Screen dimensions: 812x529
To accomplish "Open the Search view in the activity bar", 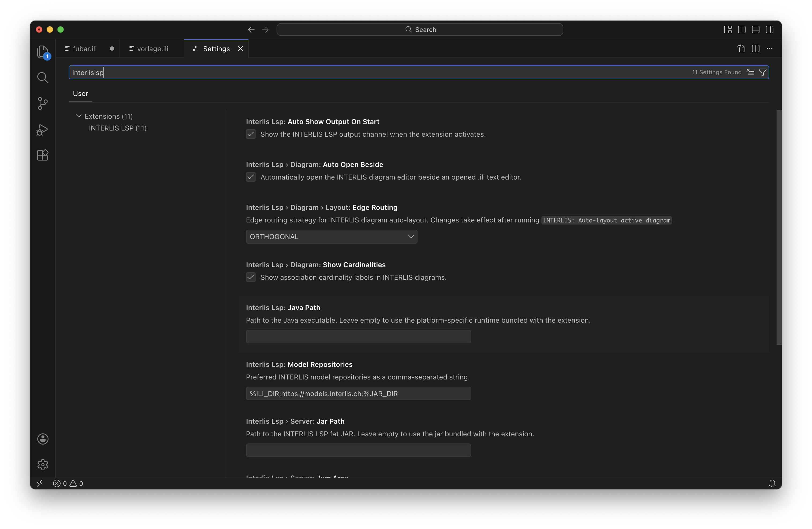I will (x=43, y=78).
